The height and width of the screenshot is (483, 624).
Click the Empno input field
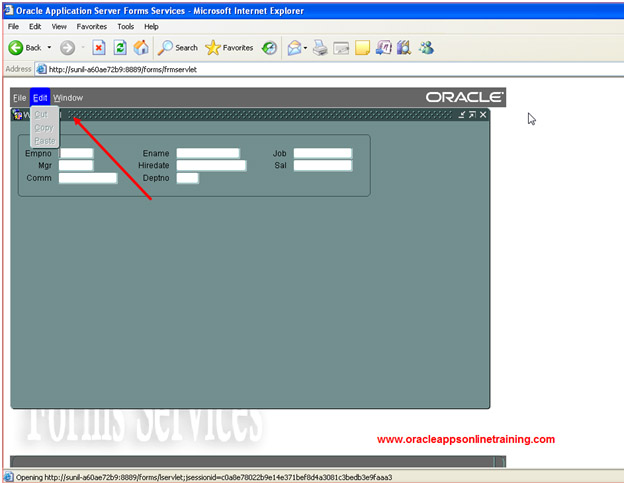75,154
